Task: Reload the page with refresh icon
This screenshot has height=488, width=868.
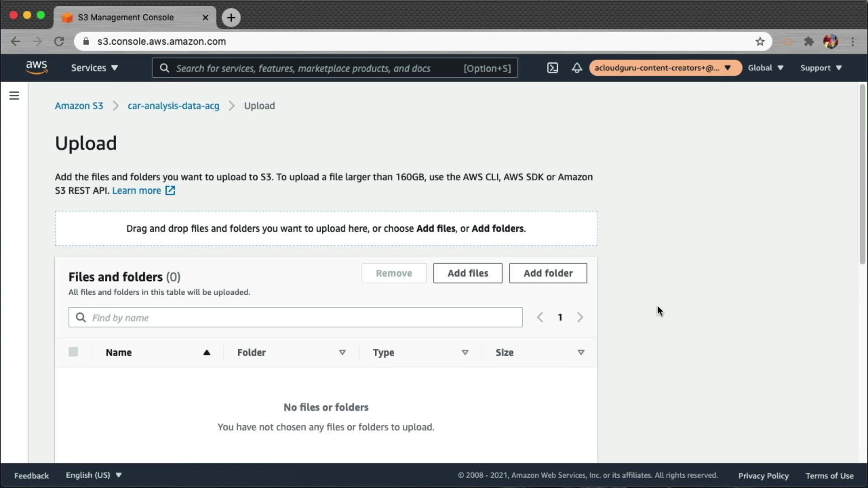Action: tap(59, 42)
